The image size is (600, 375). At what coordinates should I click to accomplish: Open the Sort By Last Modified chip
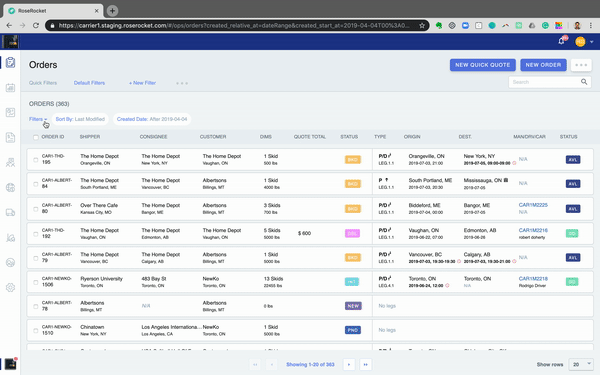pyautogui.click(x=80, y=119)
